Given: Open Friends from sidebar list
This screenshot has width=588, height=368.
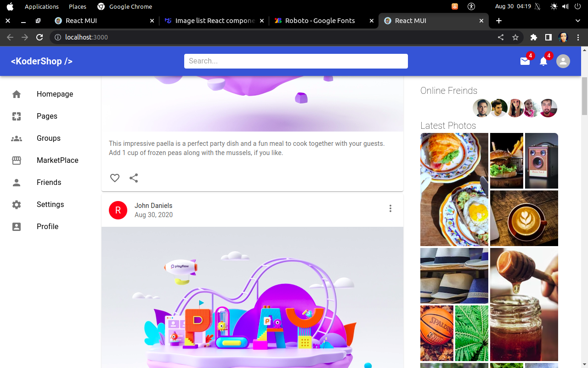Looking at the screenshot, I should 49,182.
